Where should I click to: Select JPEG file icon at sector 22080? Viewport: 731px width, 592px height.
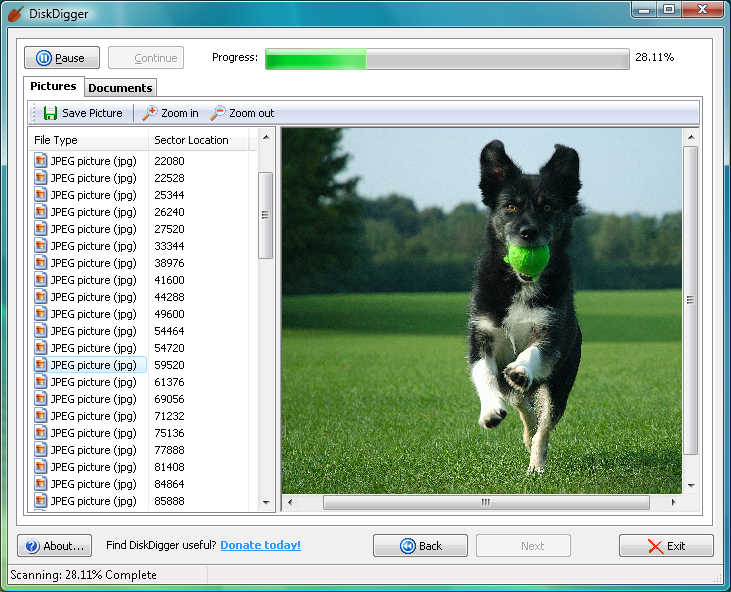pyautogui.click(x=41, y=161)
